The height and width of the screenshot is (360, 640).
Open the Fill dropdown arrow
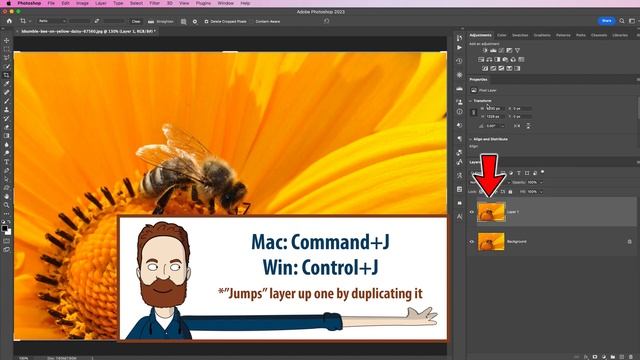[x=541, y=192]
